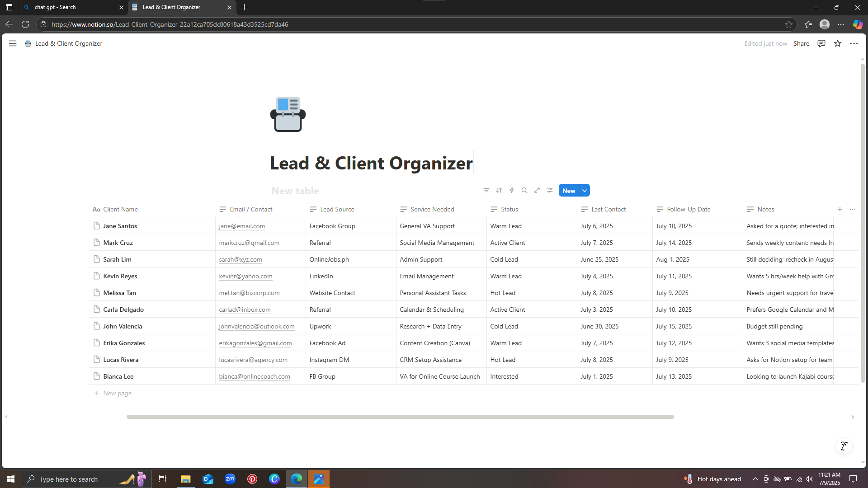Click the Share button

click(801, 43)
